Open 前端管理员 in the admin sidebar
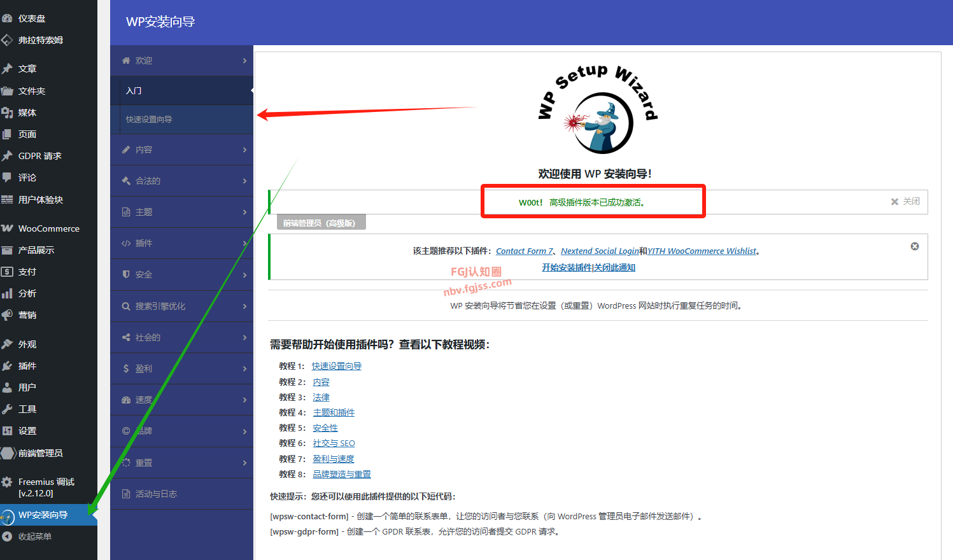 point(41,453)
